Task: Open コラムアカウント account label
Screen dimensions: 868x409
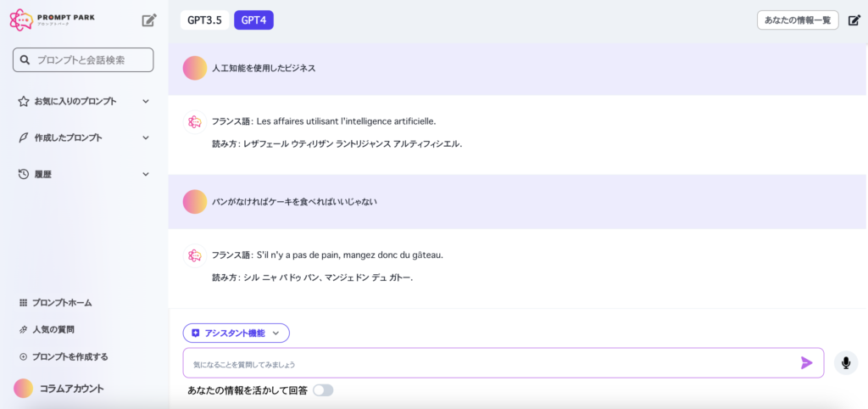Action: (71, 389)
